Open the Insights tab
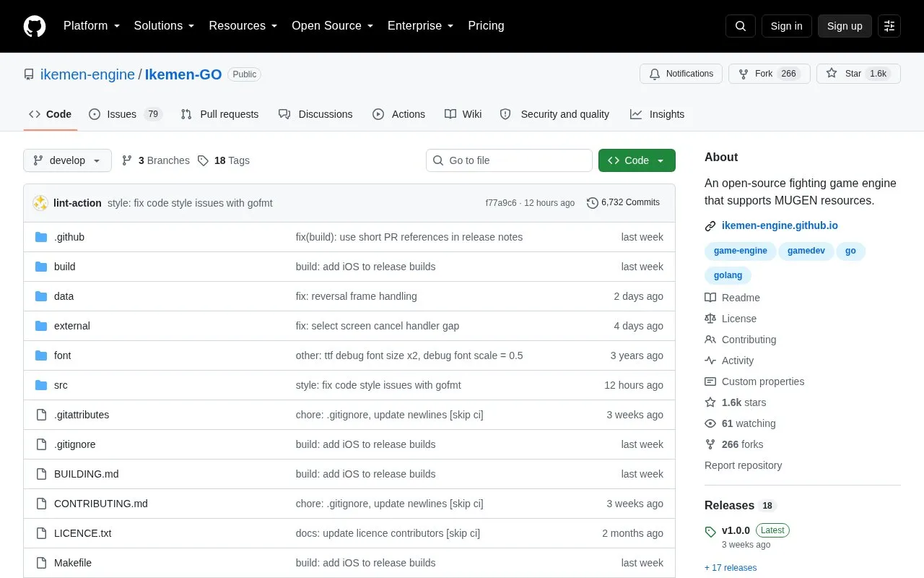 point(657,114)
